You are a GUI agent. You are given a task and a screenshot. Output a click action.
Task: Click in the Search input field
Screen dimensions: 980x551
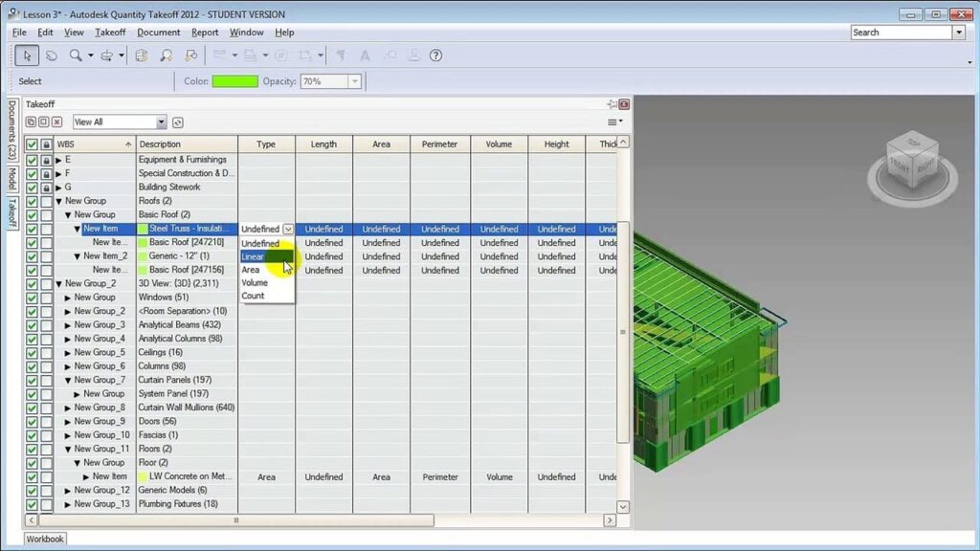coord(900,33)
